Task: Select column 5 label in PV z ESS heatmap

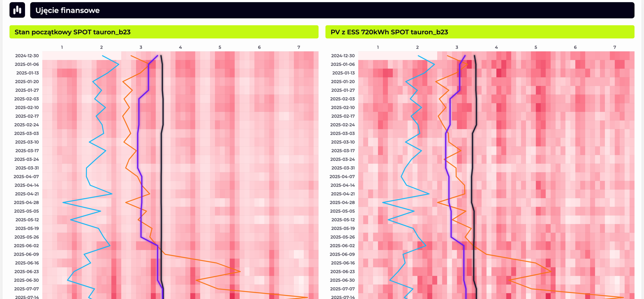Action: [x=536, y=47]
